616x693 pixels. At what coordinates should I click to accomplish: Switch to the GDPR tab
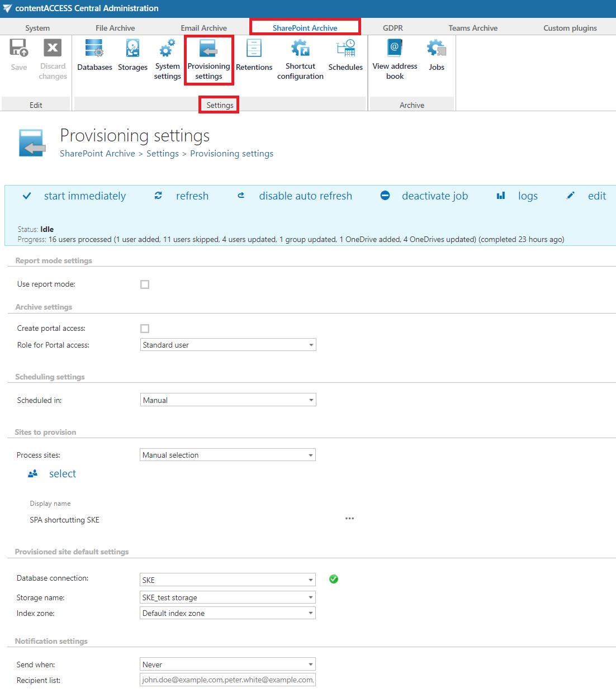392,28
